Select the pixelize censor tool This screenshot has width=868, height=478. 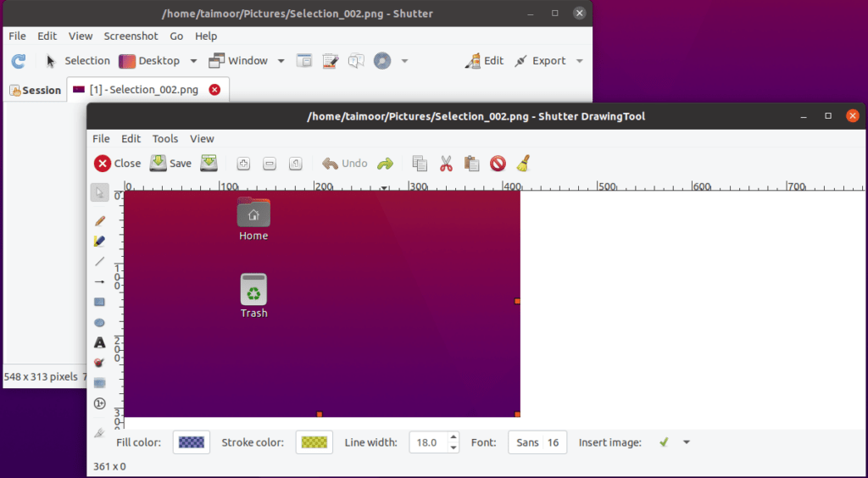pos(99,383)
